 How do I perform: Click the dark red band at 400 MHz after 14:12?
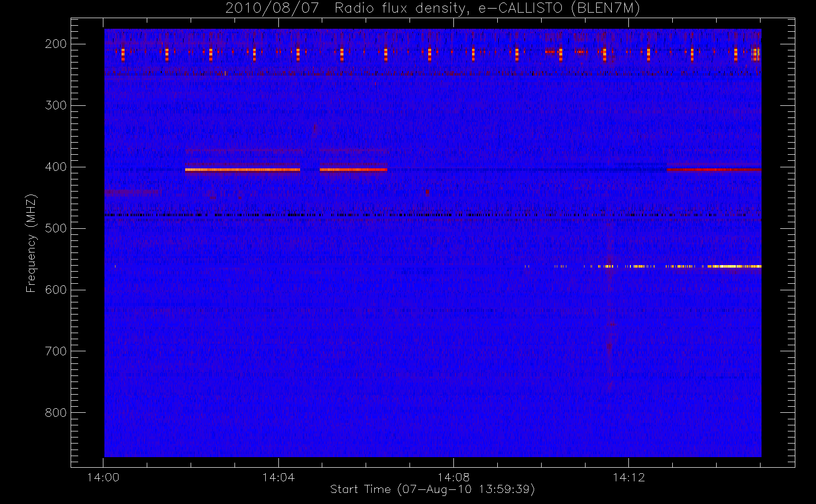tap(714, 170)
